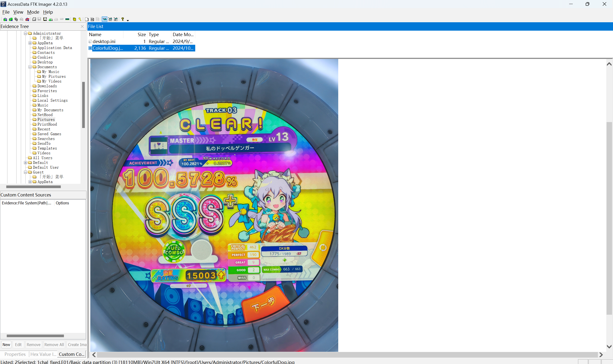613x364 pixels.
Task: Collapse the Documents folder node
Action: (x=30, y=67)
